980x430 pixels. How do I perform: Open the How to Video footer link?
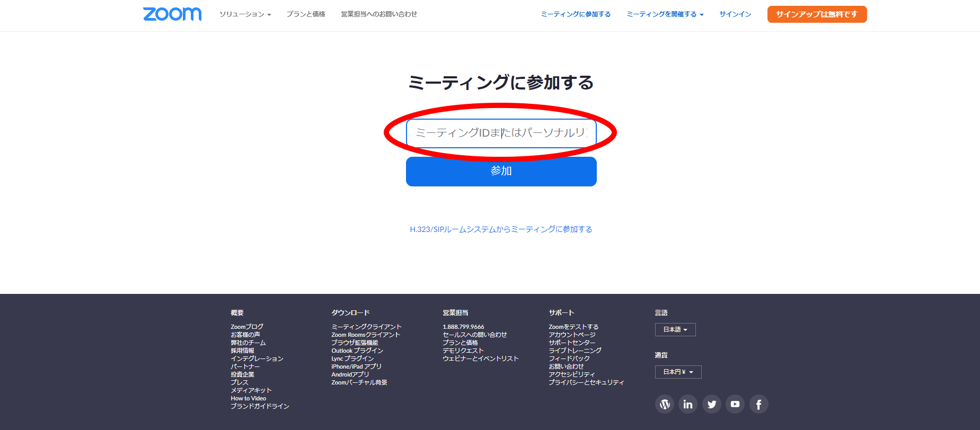249,398
